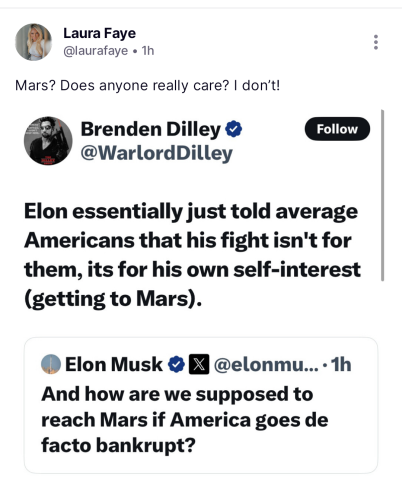Viewport: 402px width, 500px height.
Task: Visit the @laurafaye handle link
Action: click(x=95, y=51)
